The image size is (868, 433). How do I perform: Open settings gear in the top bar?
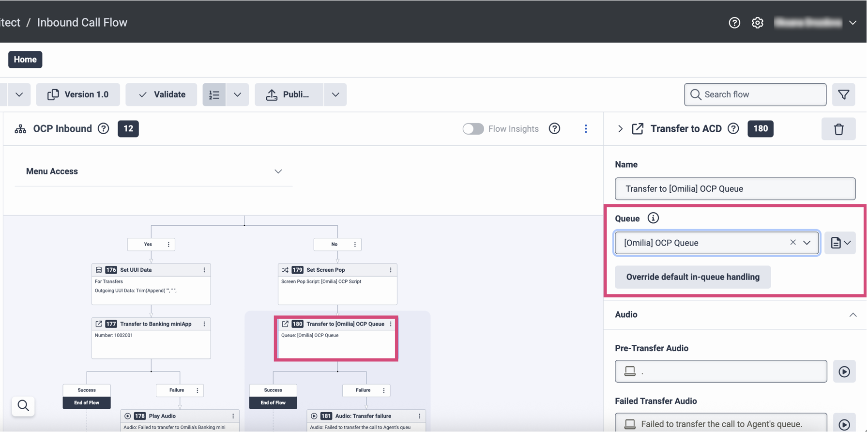click(x=757, y=23)
